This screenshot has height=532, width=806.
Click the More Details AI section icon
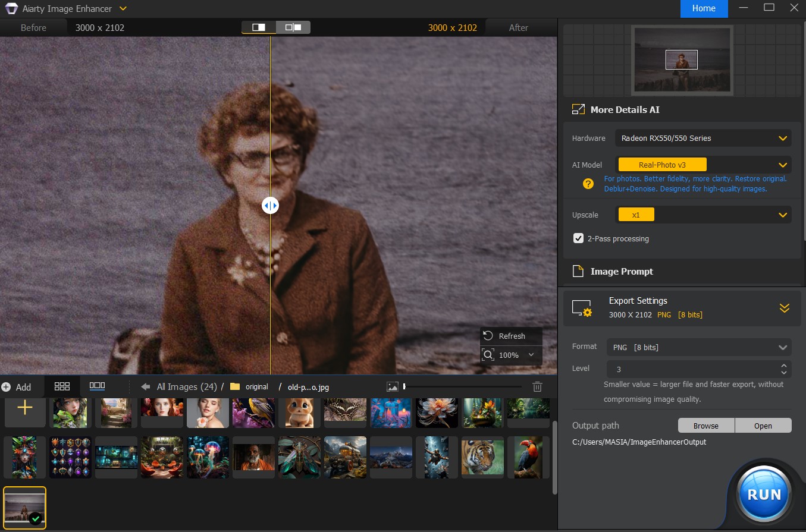click(578, 109)
